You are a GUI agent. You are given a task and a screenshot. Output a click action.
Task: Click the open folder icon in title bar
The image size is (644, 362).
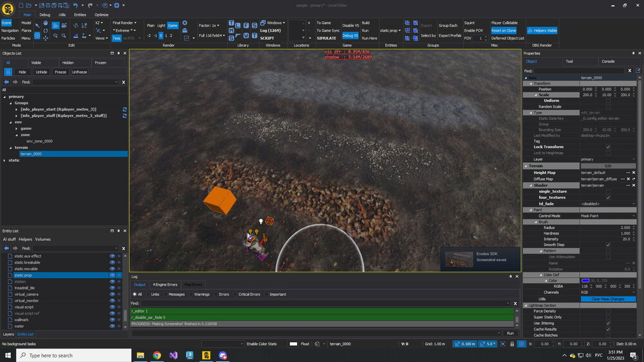click(29, 5)
